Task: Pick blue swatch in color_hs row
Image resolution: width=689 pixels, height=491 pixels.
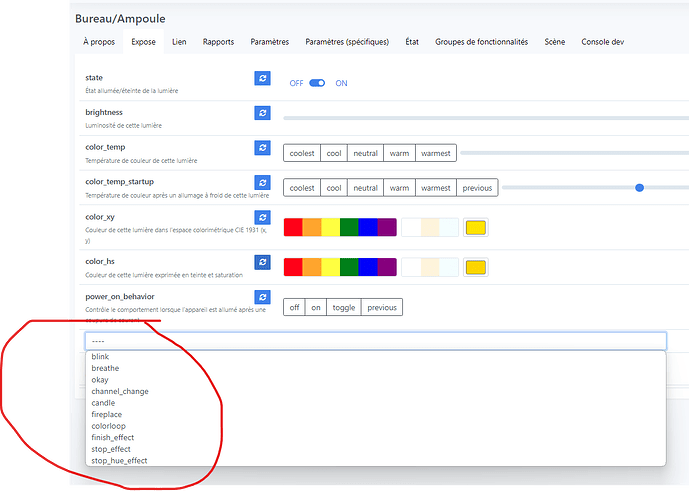Action: pos(368,267)
